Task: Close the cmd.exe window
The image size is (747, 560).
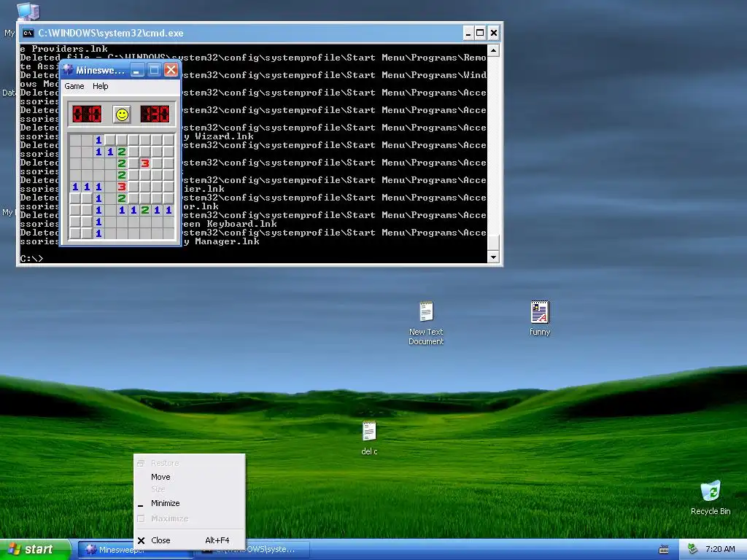Action: (x=494, y=33)
